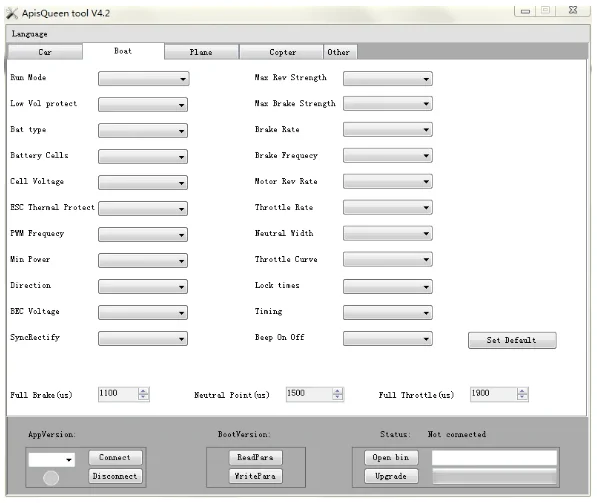Screen dimensions: 597x503
Task: Decrease Neutral Point value with down arrow
Action: pyautogui.click(x=337, y=397)
